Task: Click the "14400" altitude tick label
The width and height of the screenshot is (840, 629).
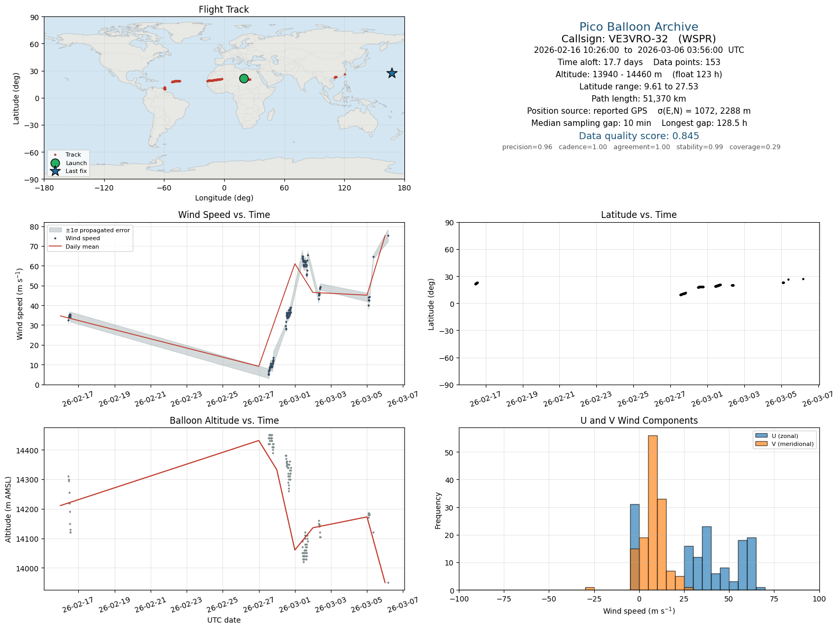Action: point(28,451)
